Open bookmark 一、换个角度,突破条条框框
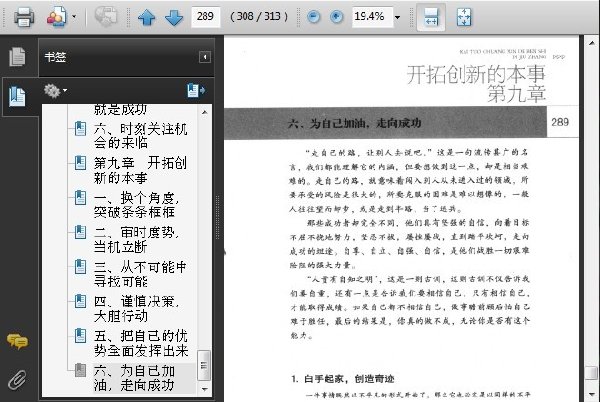This screenshot has width=600, height=402. point(137,205)
